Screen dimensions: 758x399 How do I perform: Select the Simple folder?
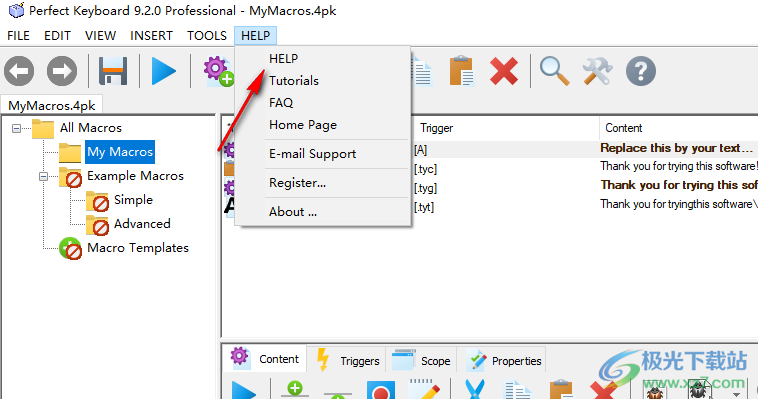133,200
